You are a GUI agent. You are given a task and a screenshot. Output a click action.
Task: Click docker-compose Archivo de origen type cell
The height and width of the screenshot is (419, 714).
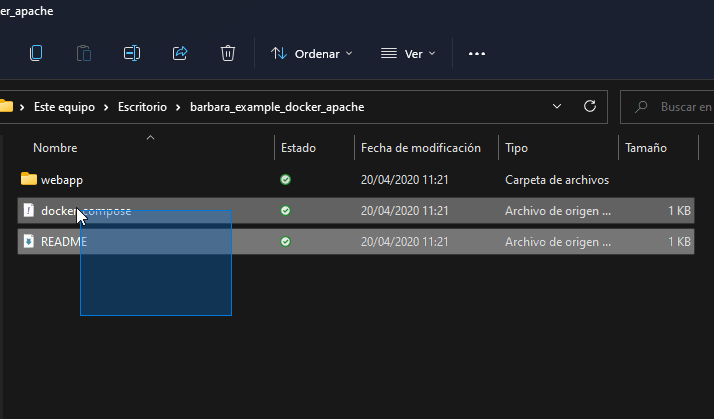pyautogui.click(x=558, y=211)
